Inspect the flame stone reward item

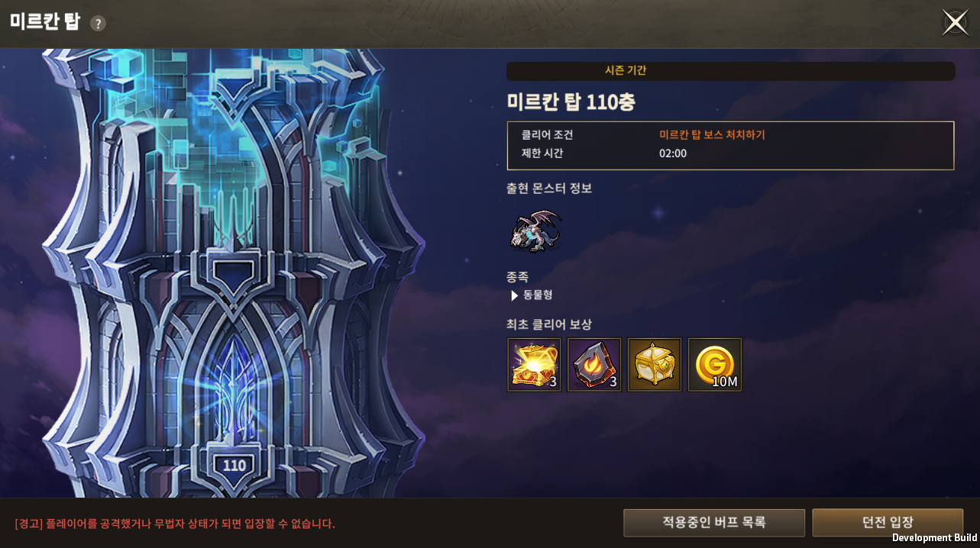tap(594, 365)
